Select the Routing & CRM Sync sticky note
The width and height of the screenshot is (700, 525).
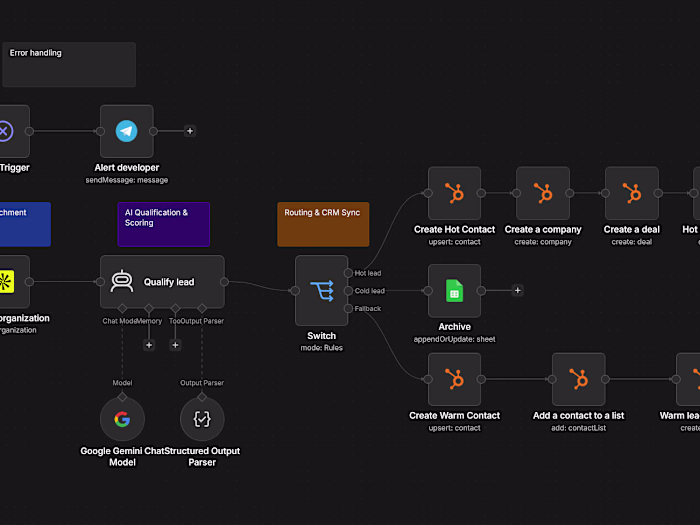(323, 224)
